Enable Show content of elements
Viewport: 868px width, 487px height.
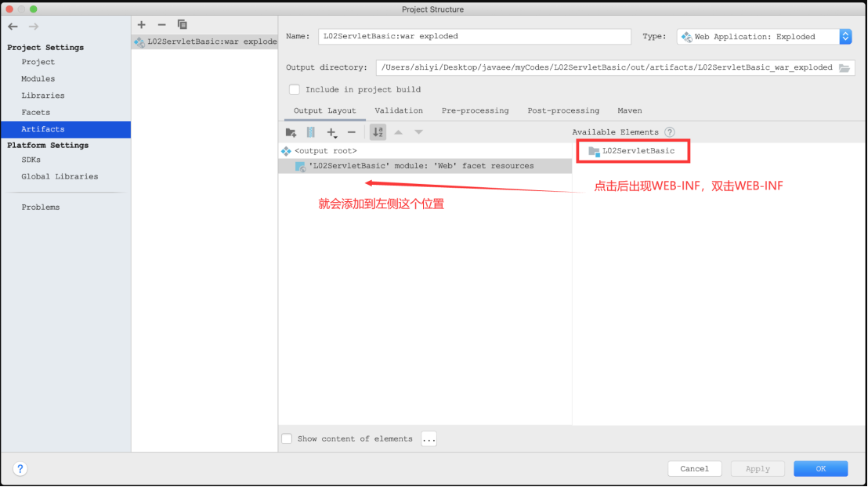(287, 439)
